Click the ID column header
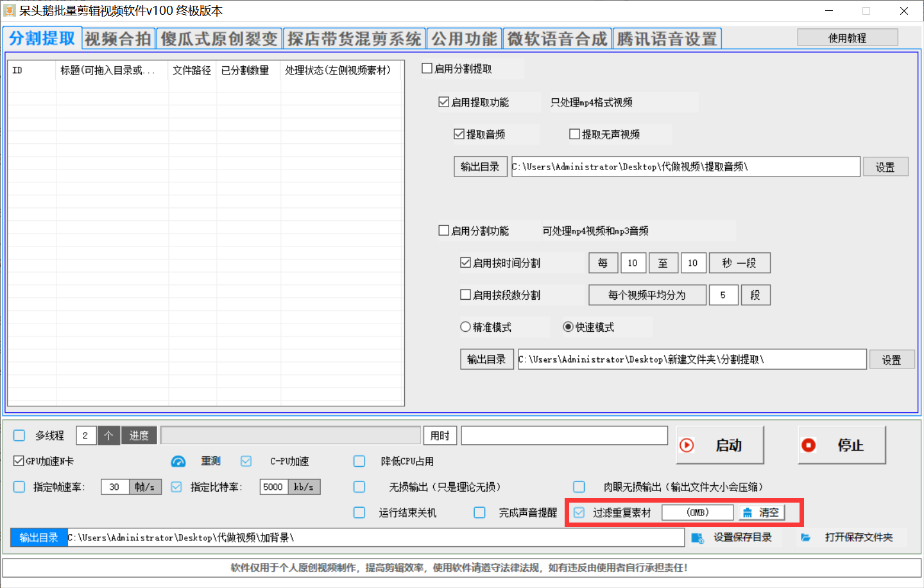 tap(32, 70)
